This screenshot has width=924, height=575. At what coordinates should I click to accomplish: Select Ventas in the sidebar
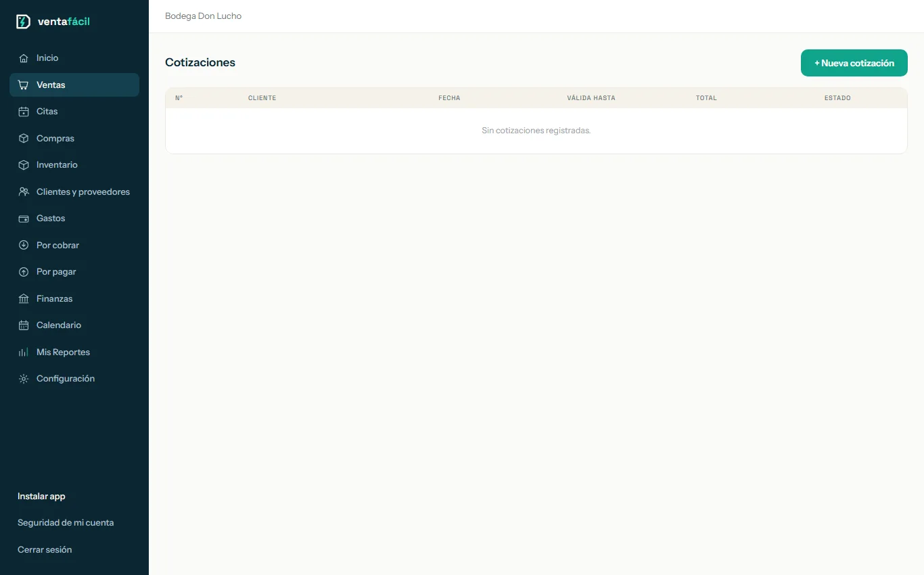coord(74,85)
